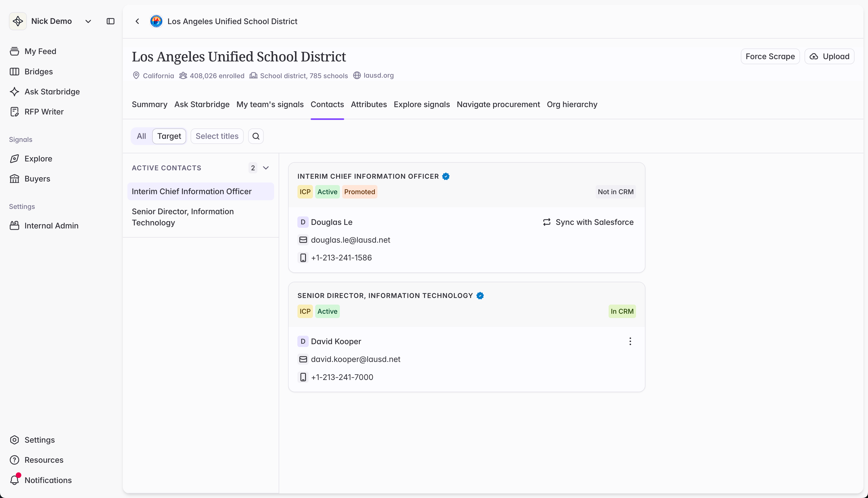Switch to the Ask Starbridge tab
The image size is (868, 498).
click(202, 104)
